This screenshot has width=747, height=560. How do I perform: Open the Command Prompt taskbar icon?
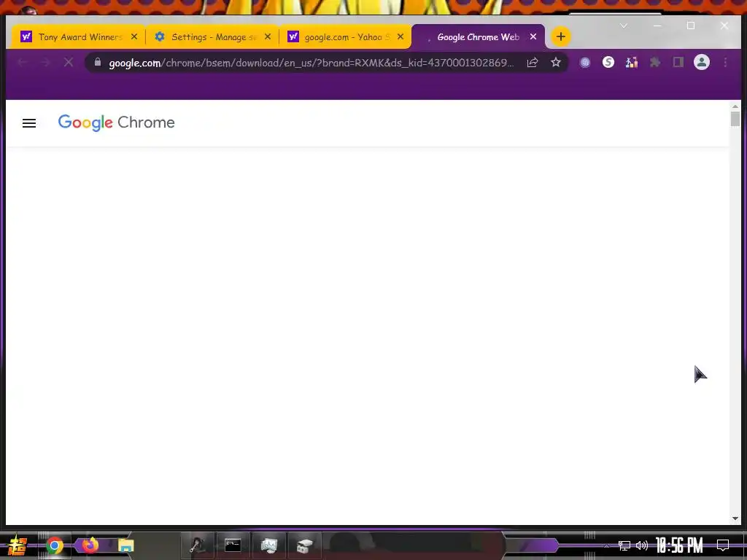click(x=233, y=545)
